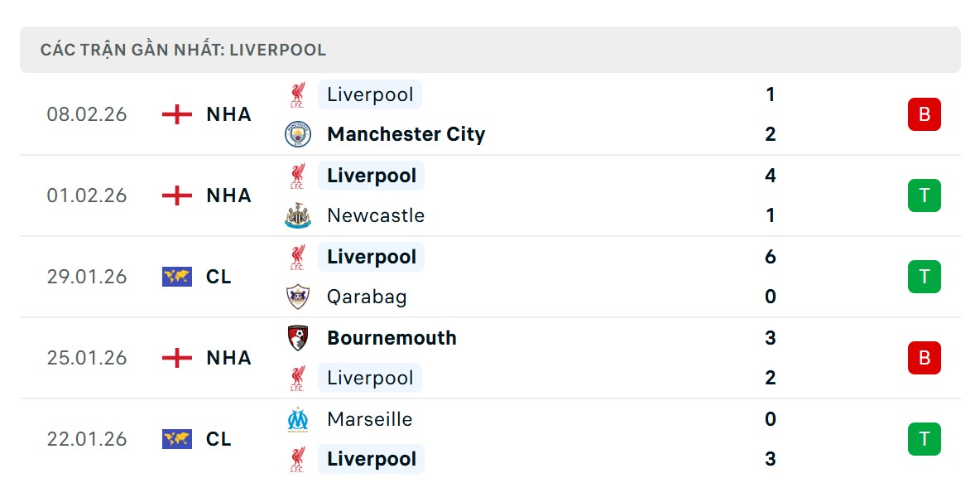Toggle the red B result for Bournemouth match
Screen dimensions: 980x478
(x=924, y=358)
